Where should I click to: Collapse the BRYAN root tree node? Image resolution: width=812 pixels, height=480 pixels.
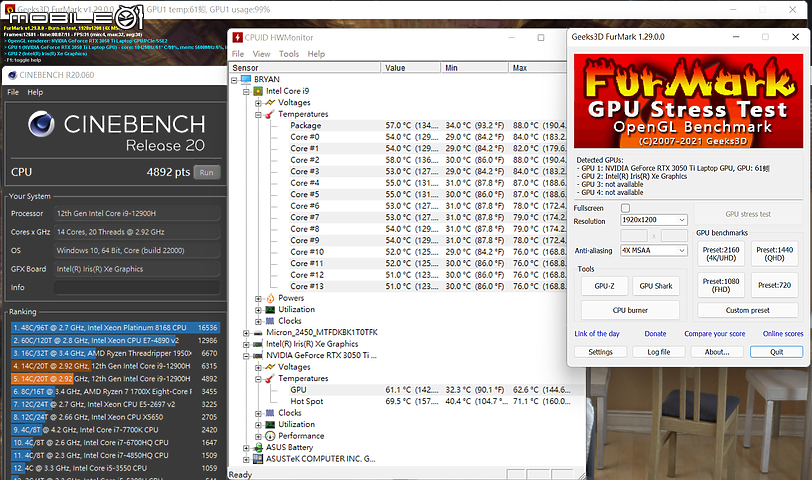click(234, 80)
